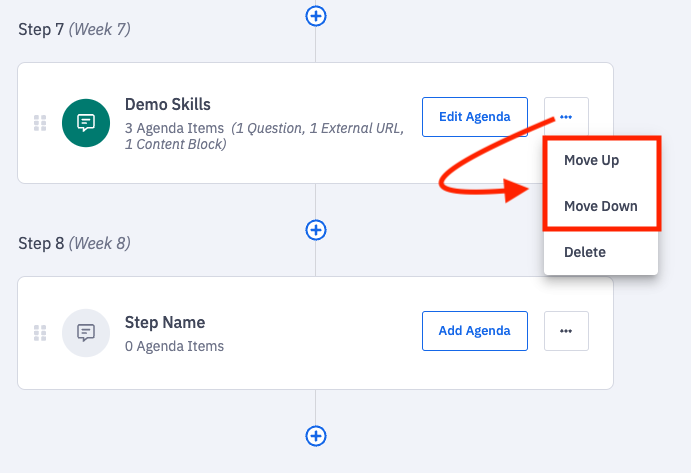Click the Step 7 (Week 7) heading
The image size is (691, 473).
74,29
